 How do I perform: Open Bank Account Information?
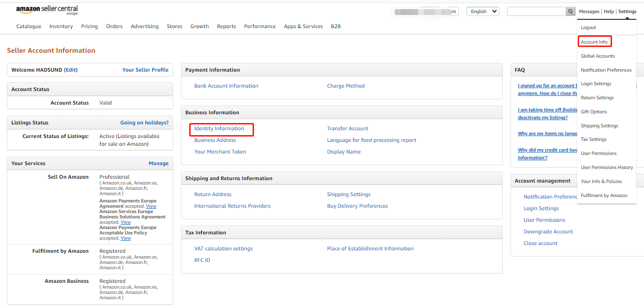click(226, 86)
